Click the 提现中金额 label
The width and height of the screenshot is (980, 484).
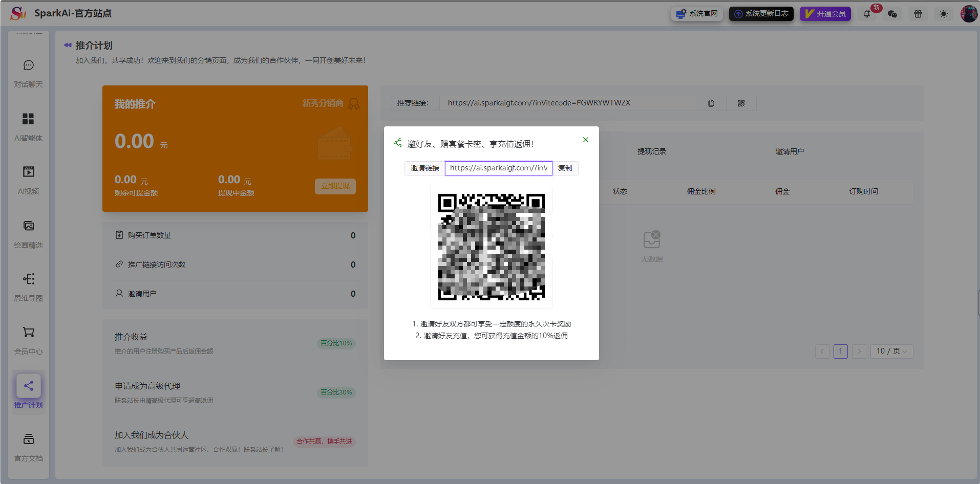tap(236, 193)
